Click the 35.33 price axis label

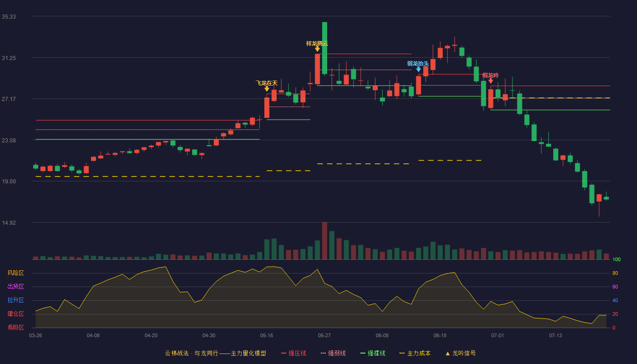tap(9, 17)
